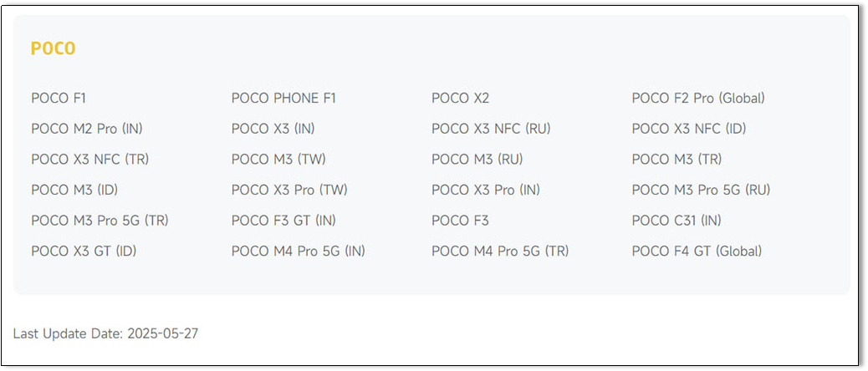Choose POCO C31 (IN) model
This screenshot has height=371, width=868.
pyautogui.click(x=677, y=221)
